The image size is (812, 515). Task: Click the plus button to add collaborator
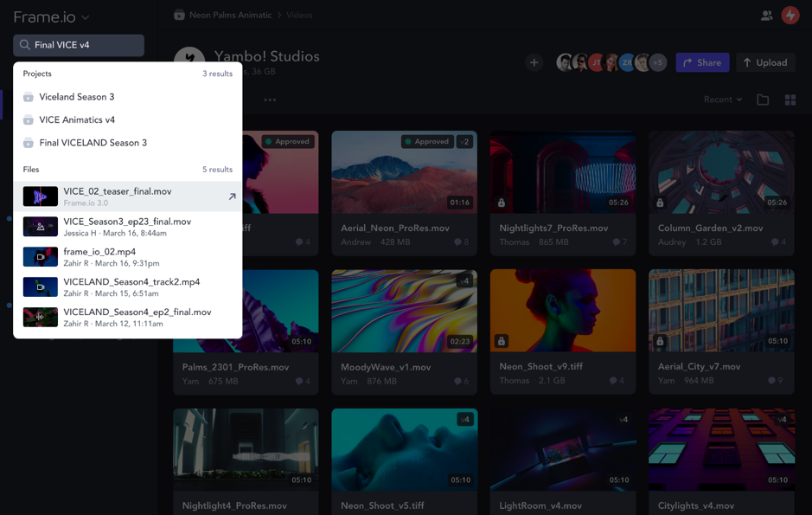[x=534, y=62]
